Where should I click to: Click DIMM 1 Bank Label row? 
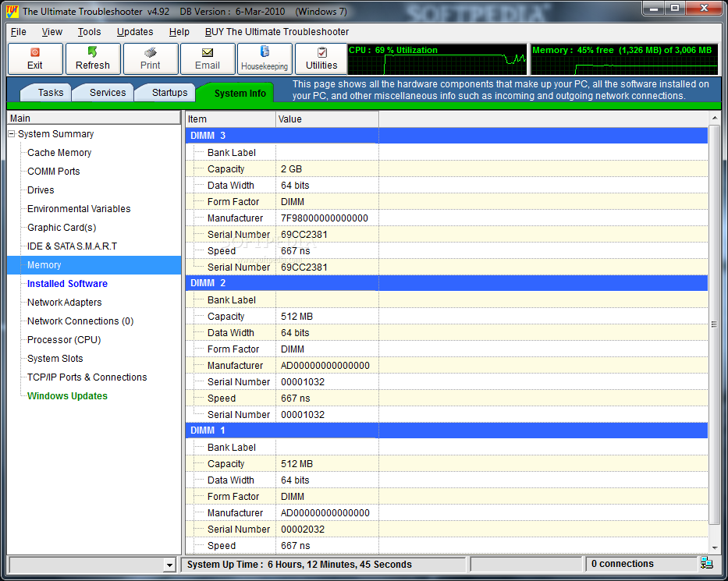coord(446,448)
